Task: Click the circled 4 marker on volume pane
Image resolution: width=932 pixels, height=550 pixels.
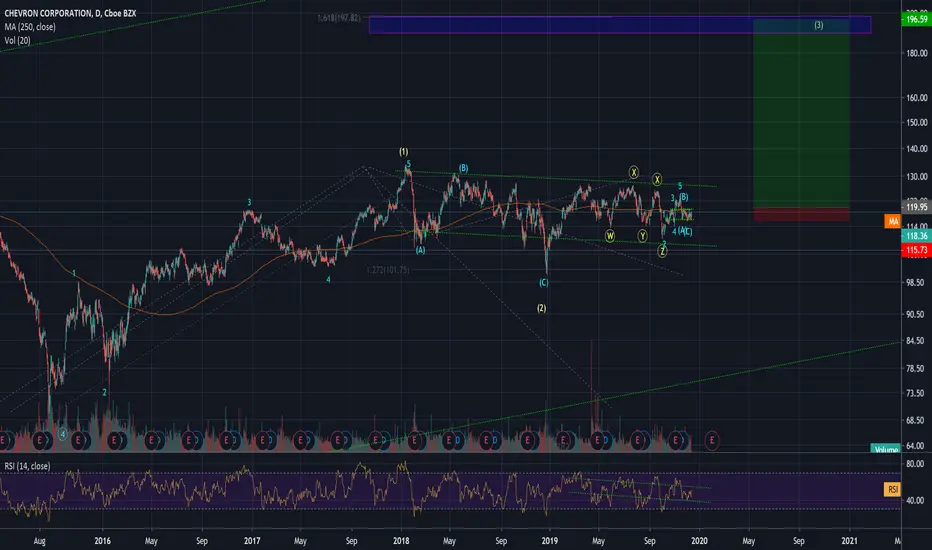Action: (63, 435)
